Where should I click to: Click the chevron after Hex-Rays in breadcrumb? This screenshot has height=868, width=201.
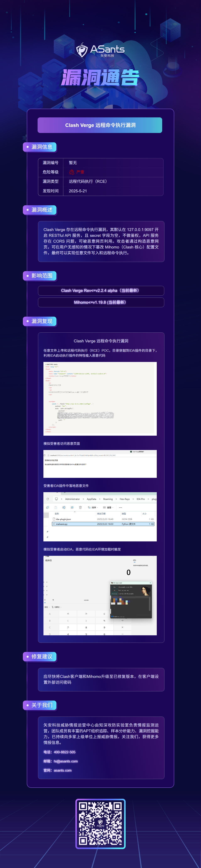(133, 499)
